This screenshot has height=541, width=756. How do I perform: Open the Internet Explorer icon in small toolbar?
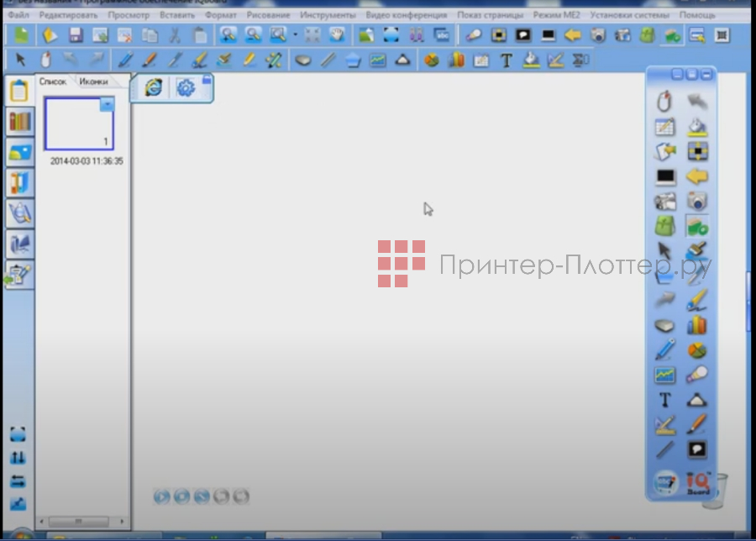pos(153,87)
